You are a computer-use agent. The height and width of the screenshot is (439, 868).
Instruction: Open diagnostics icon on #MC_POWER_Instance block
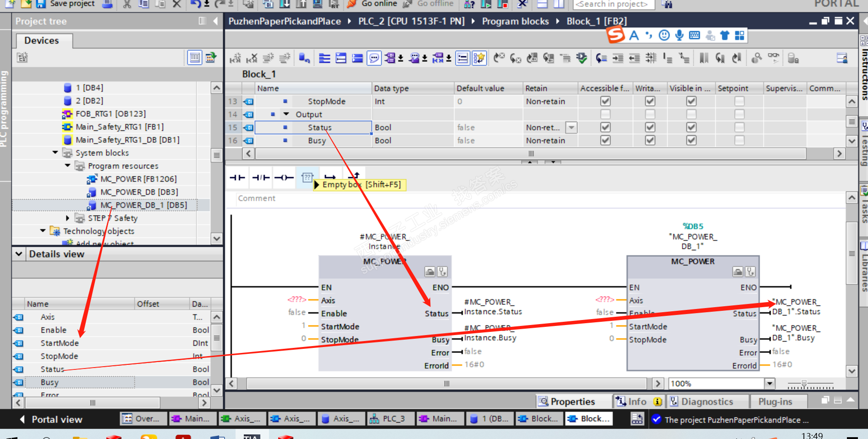442,272
